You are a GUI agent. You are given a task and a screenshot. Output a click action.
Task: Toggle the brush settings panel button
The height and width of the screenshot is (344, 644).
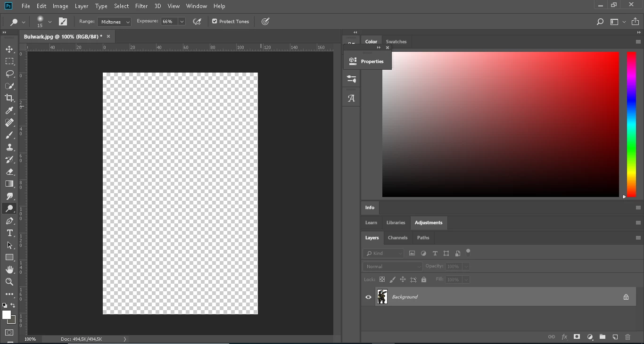click(63, 22)
